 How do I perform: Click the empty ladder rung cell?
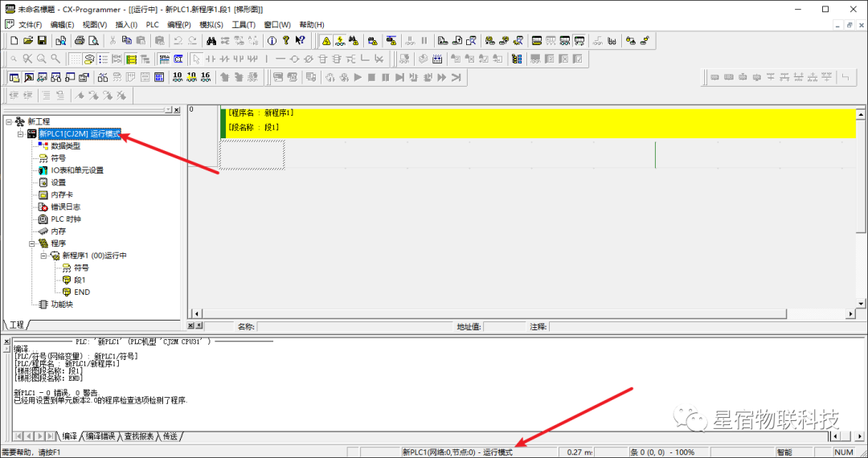pos(252,154)
